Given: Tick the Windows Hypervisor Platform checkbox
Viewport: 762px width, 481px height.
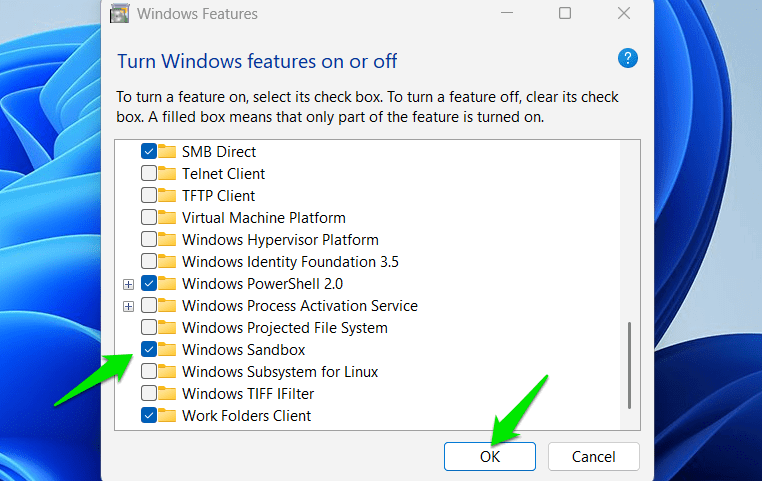Looking at the screenshot, I should coord(149,240).
